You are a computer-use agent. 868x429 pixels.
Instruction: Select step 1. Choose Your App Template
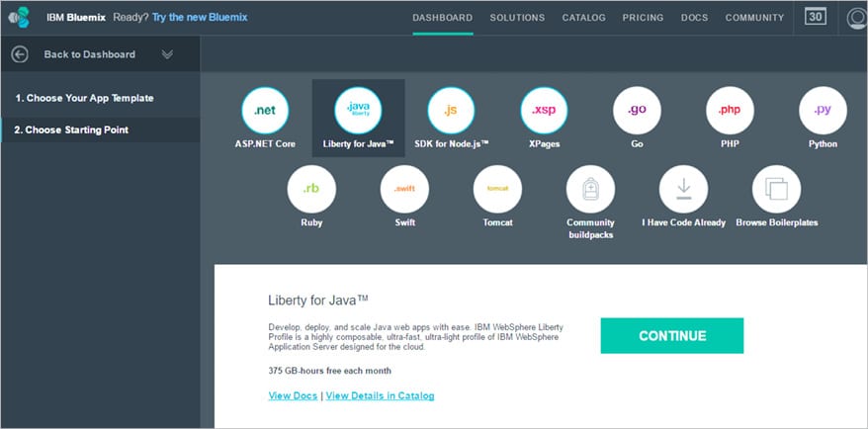point(85,98)
